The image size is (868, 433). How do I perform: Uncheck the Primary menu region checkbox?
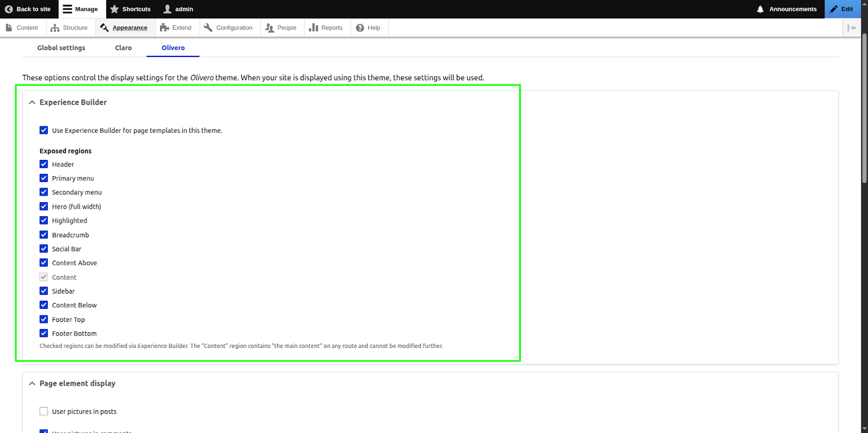click(x=44, y=178)
